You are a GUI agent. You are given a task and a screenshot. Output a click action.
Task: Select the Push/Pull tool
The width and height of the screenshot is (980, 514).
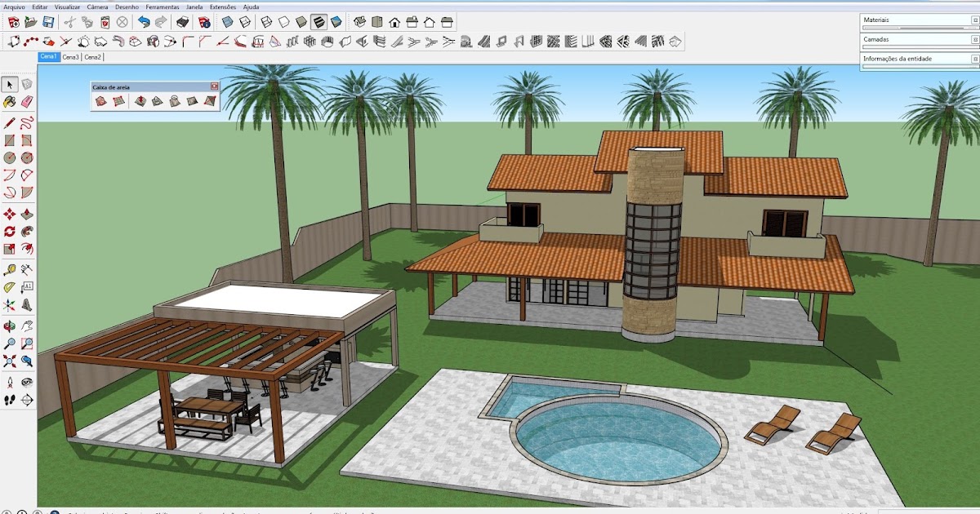(27, 214)
